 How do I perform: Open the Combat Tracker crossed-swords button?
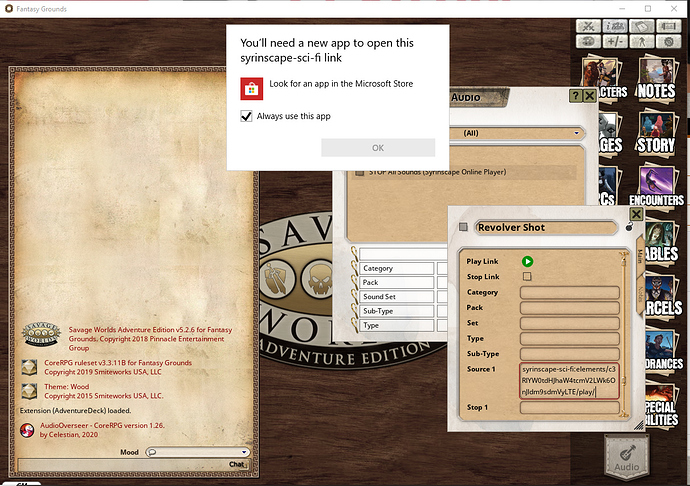588,26
